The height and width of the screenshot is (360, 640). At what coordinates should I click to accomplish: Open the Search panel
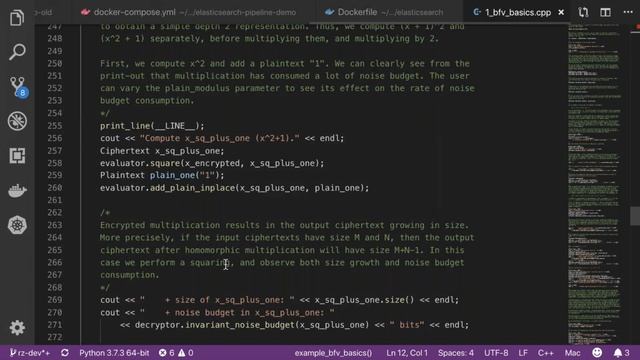[17, 52]
